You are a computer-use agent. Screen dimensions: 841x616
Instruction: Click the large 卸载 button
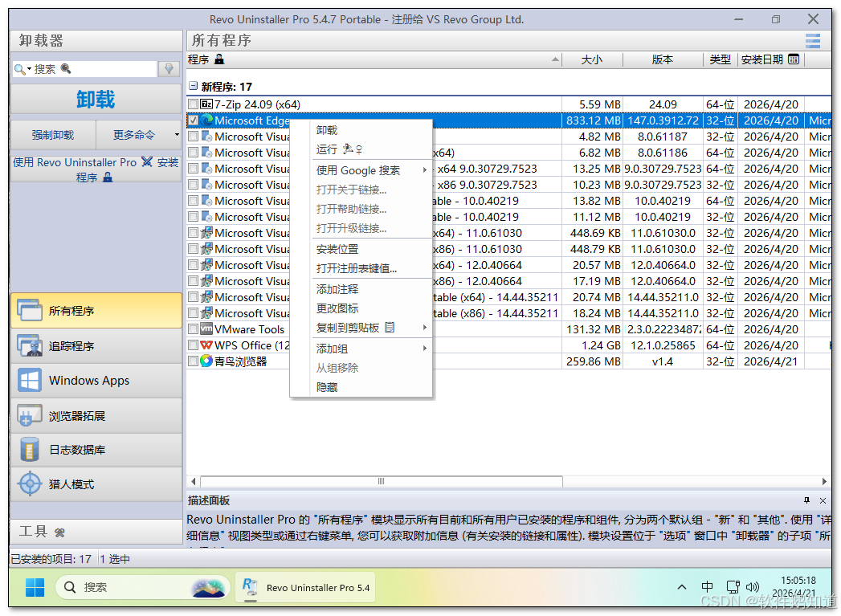point(96,99)
